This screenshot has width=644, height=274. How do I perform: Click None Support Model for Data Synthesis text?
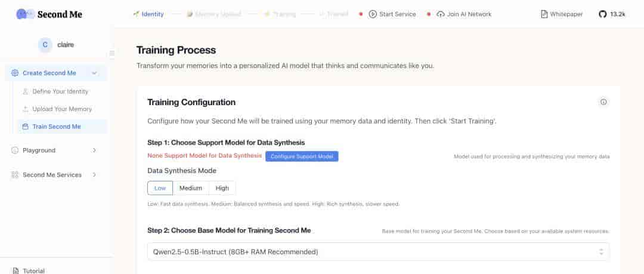point(205,156)
